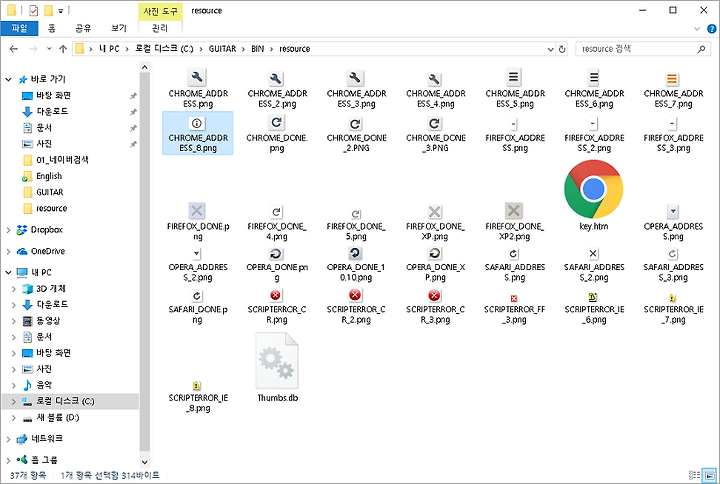Viewport: 720px width, 484px height.
Task: Select the SCRIPTERROR_IE_8.png warning file
Action: point(197,395)
